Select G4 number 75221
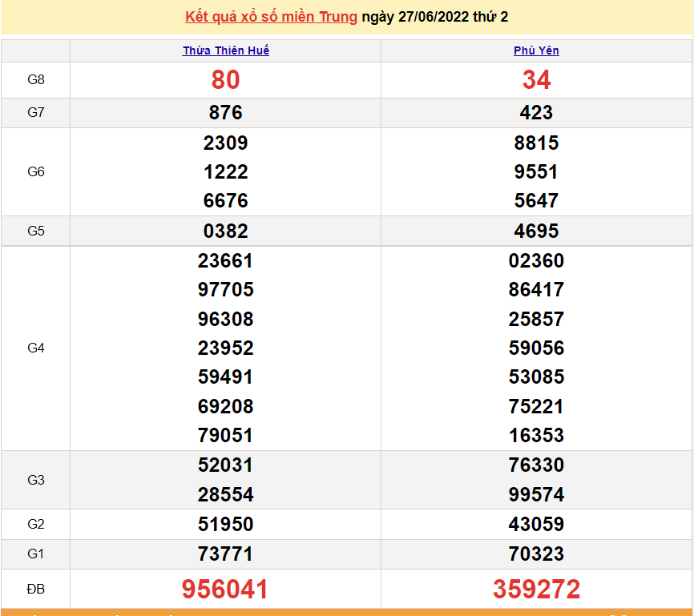 coord(536,406)
